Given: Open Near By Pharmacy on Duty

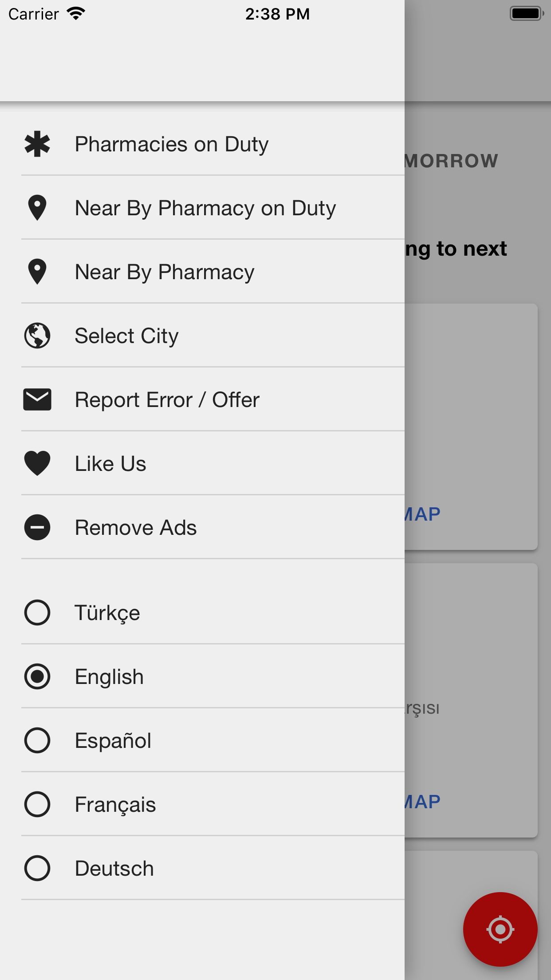Looking at the screenshot, I should pos(205,208).
